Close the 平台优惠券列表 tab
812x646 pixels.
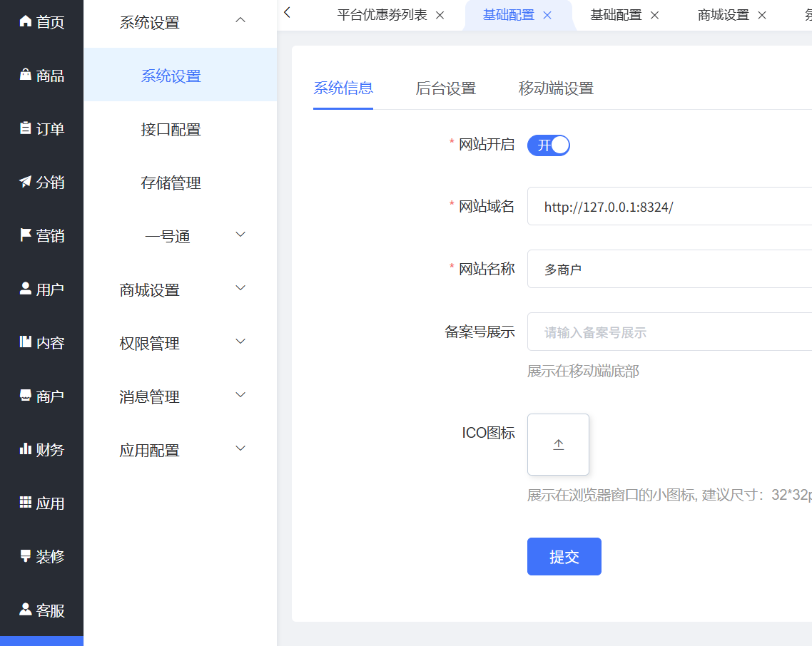coord(440,15)
